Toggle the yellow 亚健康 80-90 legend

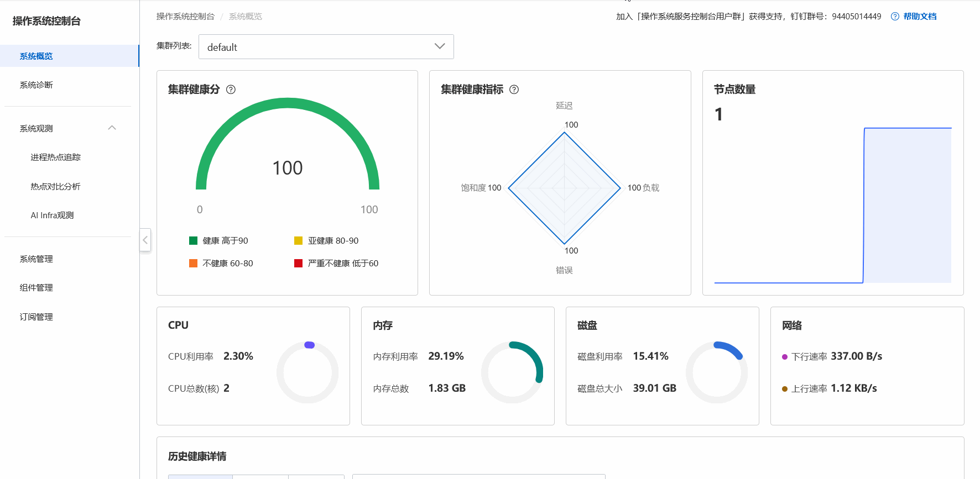click(x=326, y=240)
